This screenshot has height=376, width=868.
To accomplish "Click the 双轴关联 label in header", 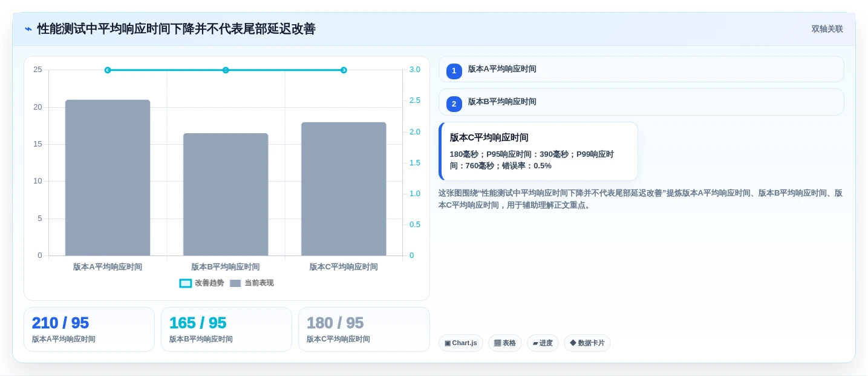I will click(x=827, y=29).
